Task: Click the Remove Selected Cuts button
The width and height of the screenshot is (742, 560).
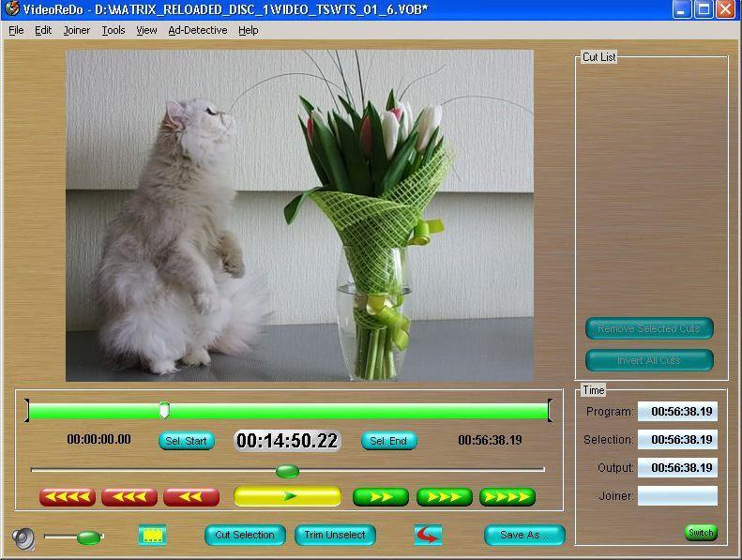Action: (x=649, y=328)
